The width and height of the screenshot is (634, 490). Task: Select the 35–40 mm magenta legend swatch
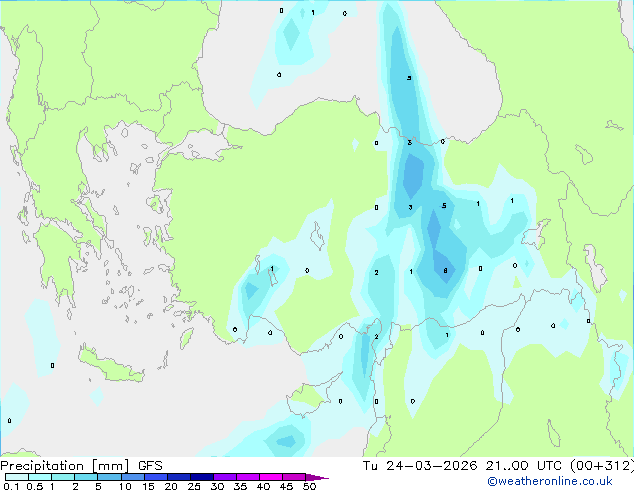click(248, 477)
